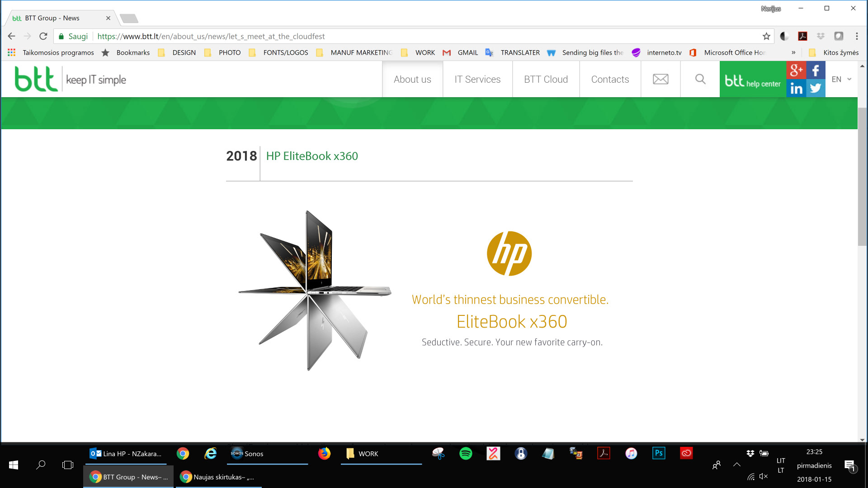Image resolution: width=868 pixels, height=488 pixels.
Task: Open the Contacts menu item
Action: pyautogui.click(x=610, y=79)
